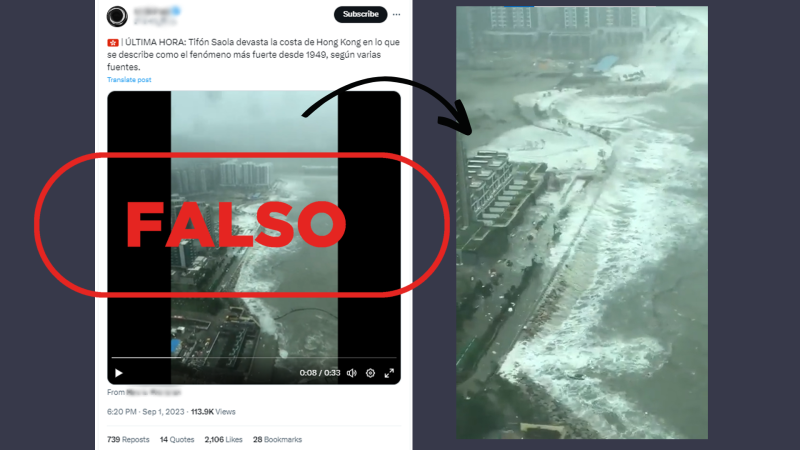Click the large coastline photo on right
Image resolution: width=800 pixels, height=450 pixels.
coord(582,222)
